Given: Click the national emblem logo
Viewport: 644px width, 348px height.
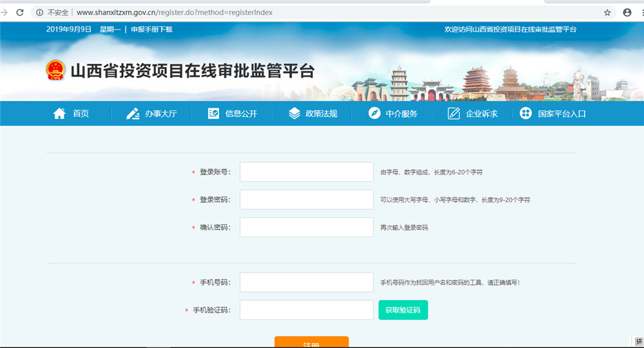Looking at the screenshot, I should click(55, 70).
